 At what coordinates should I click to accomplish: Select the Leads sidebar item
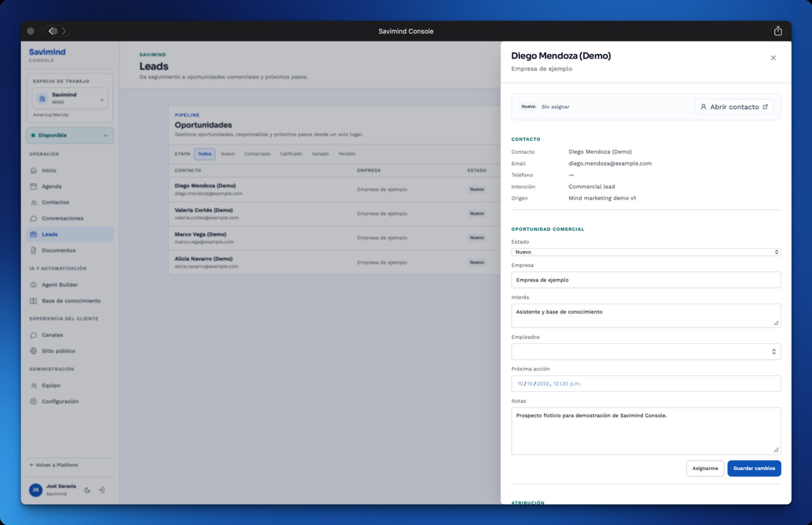click(x=70, y=234)
